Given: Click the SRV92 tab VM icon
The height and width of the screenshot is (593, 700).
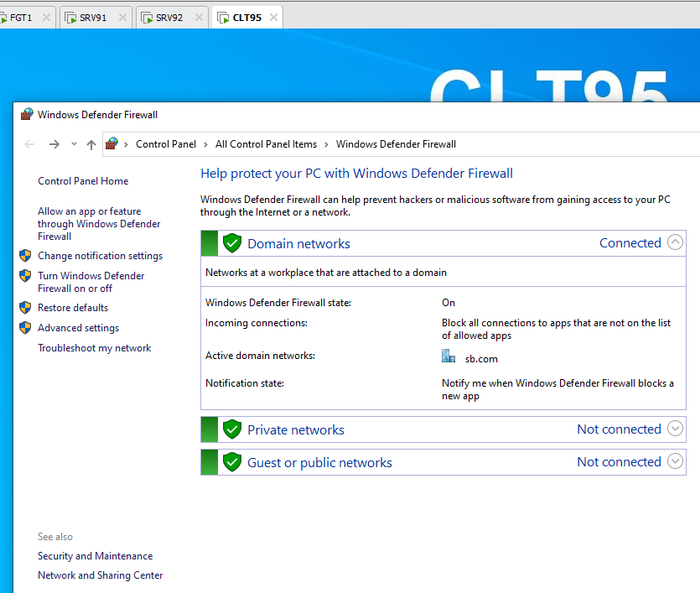Looking at the screenshot, I should coord(147,18).
